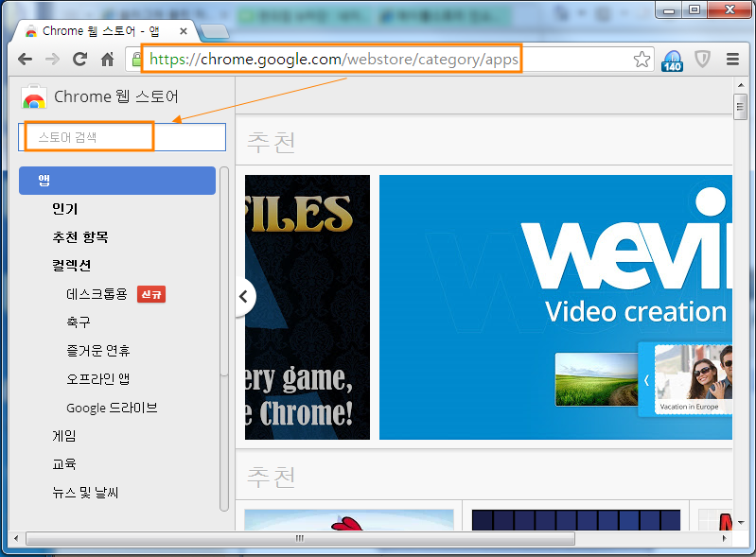The height and width of the screenshot is (557, 756).
Task: Maximize the Chrome window
Action: click(694, 10)
